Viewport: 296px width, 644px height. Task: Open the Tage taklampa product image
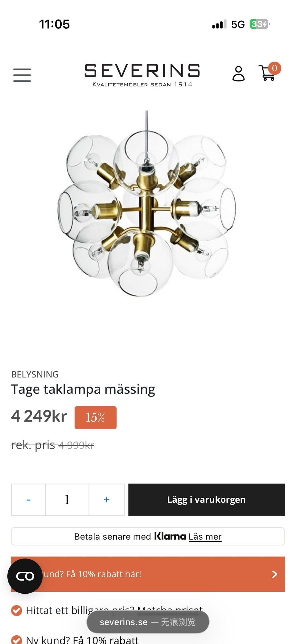[147, 204]
